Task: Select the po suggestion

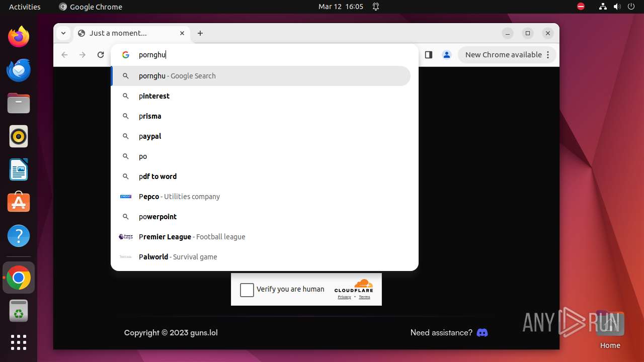Action: (261, 156)
